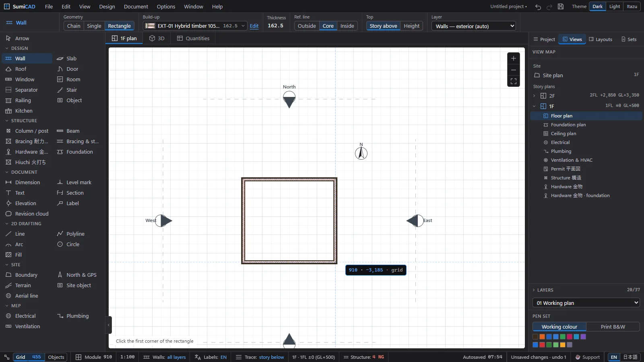This screenshot has height=362, width=644.
Task: Set geometry mode to Chain
Action: (74, 26)
